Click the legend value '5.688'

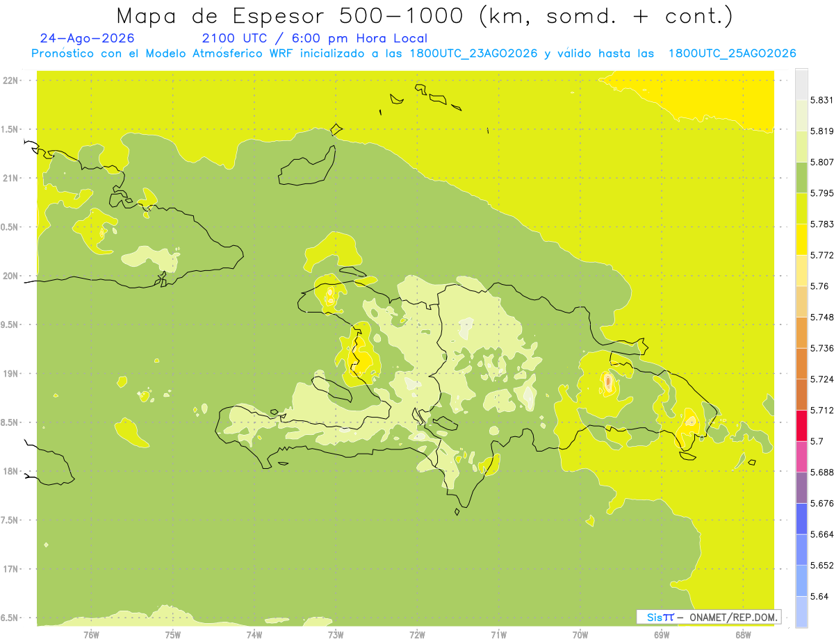[821, 472]
